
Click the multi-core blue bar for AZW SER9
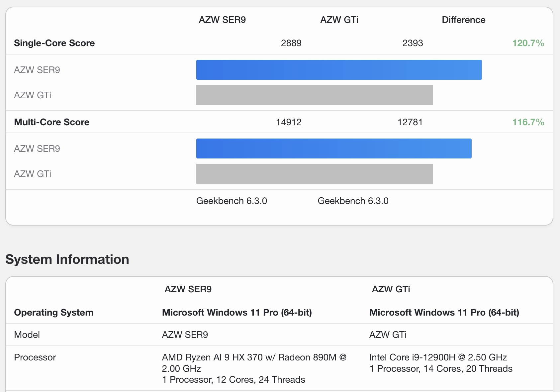(x=334, y=148)
